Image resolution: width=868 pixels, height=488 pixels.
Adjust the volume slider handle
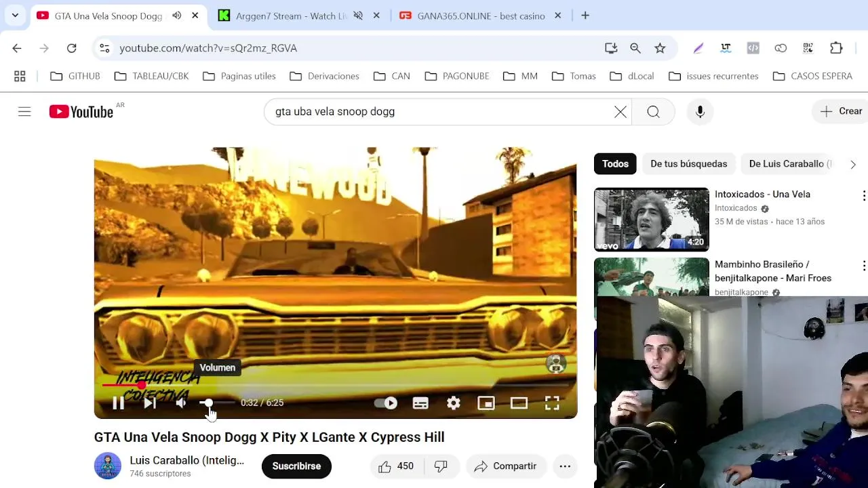tap(208, 403)
